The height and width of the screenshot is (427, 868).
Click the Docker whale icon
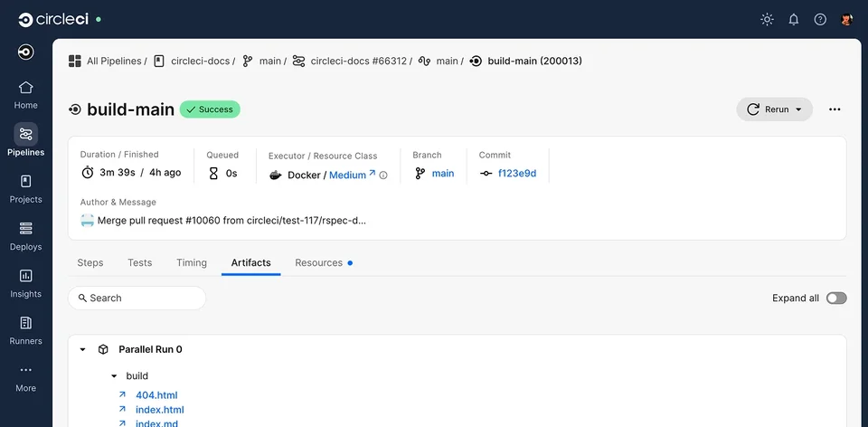[x=275, y=175]
